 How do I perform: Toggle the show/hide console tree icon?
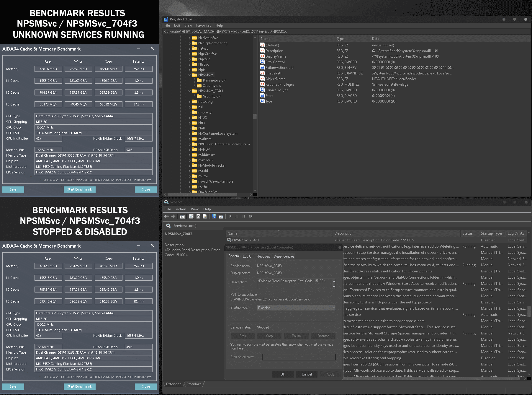(182, 217)
